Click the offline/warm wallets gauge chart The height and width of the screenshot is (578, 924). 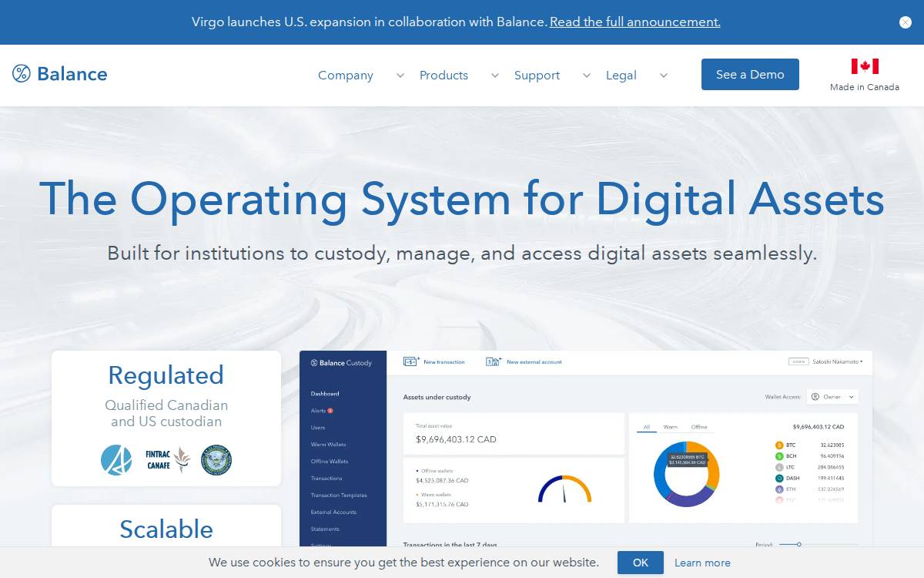coord(564,490)
